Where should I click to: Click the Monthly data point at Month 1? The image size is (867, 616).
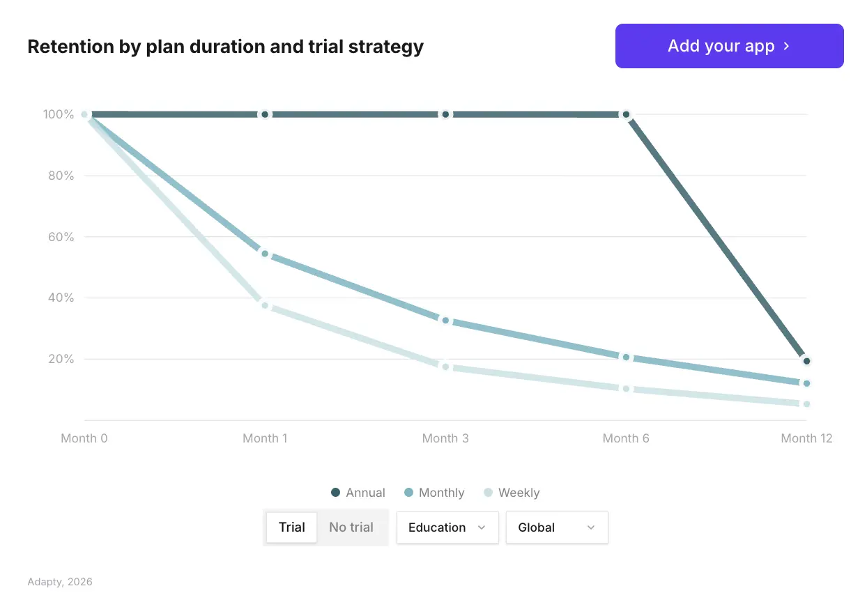(x=265, y=254)
